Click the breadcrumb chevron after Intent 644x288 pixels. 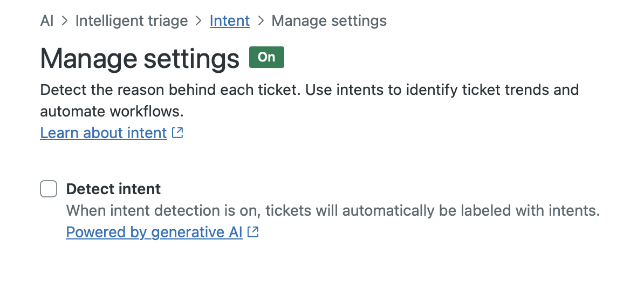(261, 21)
